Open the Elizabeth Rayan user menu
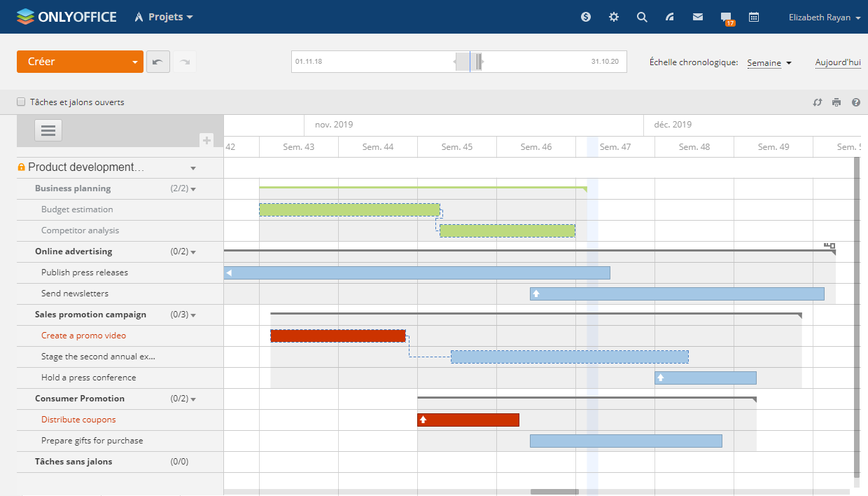This screenshot has width=868, height=496. 824,18
